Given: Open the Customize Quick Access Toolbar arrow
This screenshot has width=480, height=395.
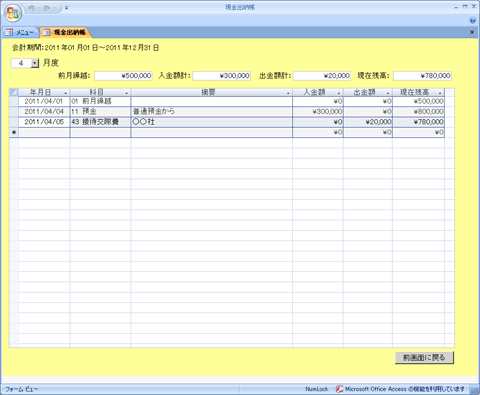Looking at the screenshot, I should pos(66,8).
